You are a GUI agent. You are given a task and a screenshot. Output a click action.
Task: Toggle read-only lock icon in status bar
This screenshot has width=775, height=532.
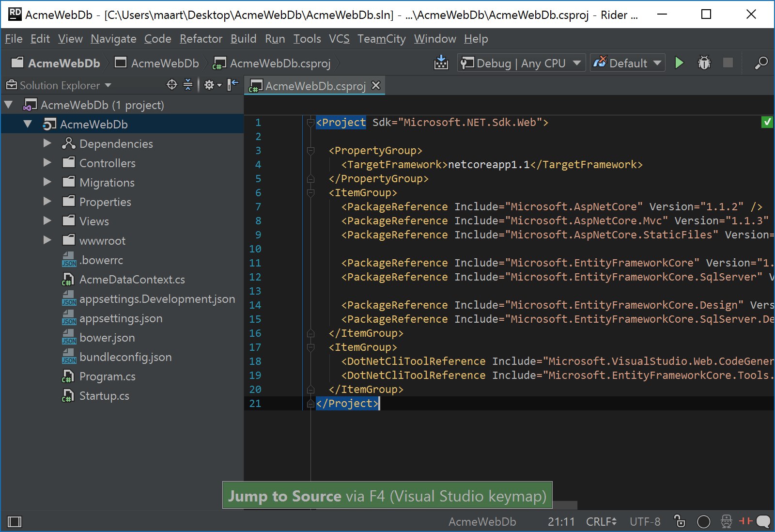pos(680,521)
